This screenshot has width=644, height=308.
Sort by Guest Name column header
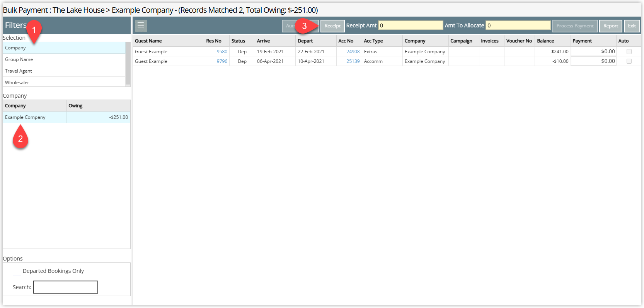[x=168, y=41]
